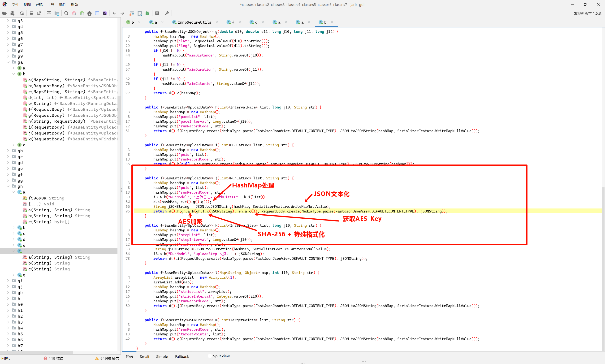Click the home start page icon
This screenshot has width=605, height=364.
pos(90,13)
